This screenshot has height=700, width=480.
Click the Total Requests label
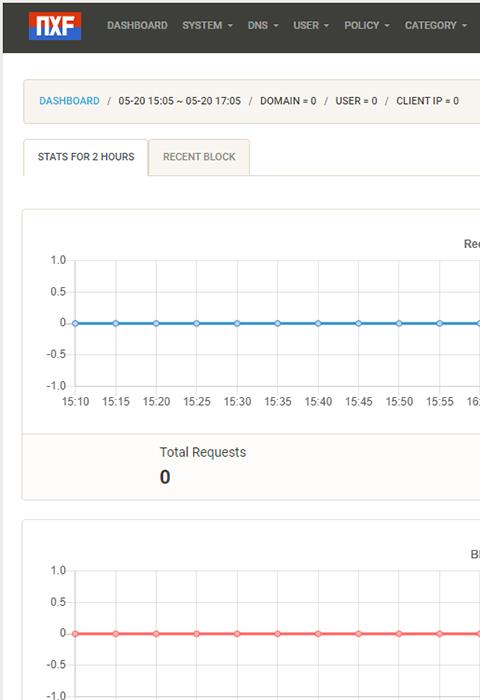tap(203, 452)
